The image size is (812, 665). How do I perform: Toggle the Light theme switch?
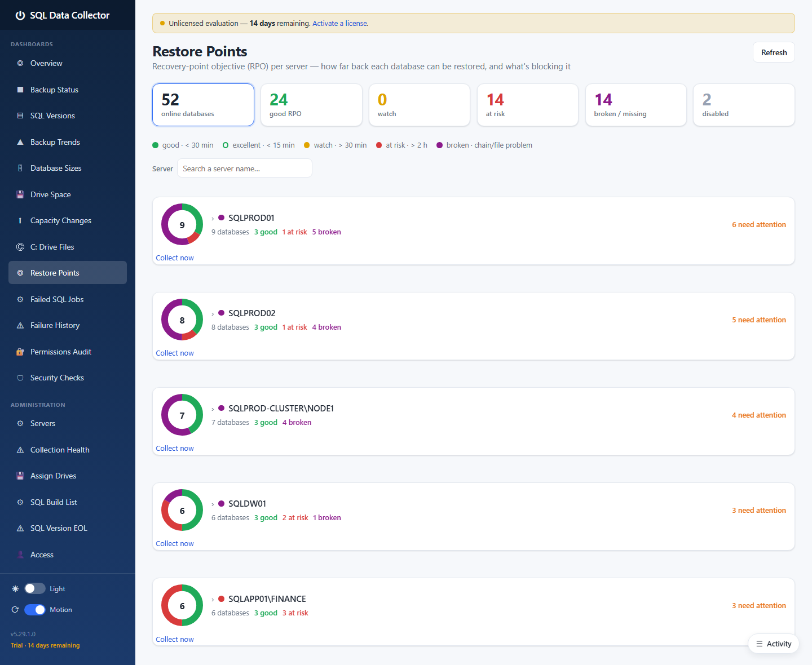tap(35, 588)
